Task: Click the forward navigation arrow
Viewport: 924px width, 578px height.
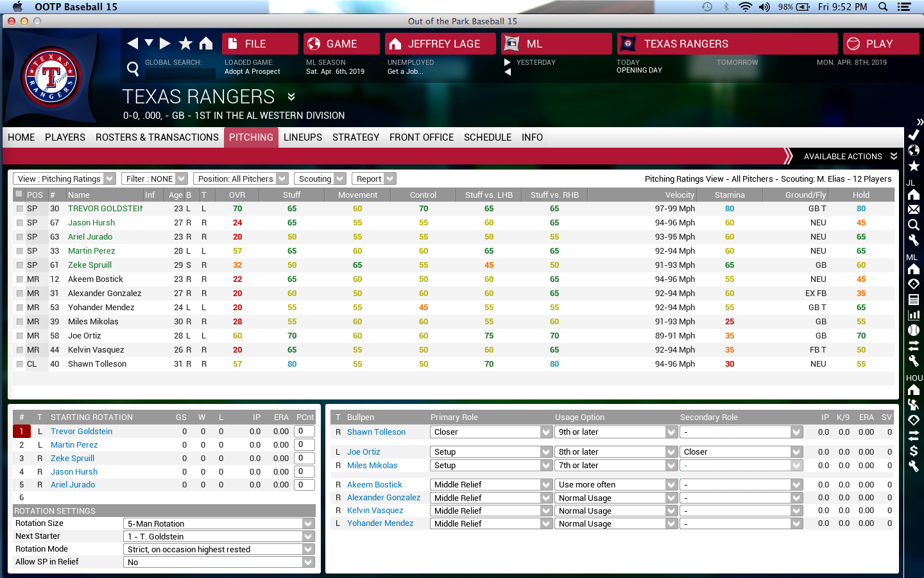Action: 165,43
